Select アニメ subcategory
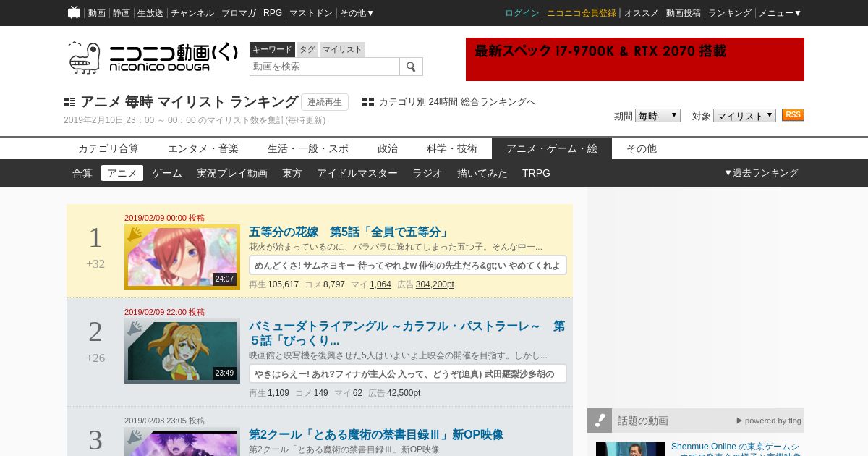 (x=122, y=173)
